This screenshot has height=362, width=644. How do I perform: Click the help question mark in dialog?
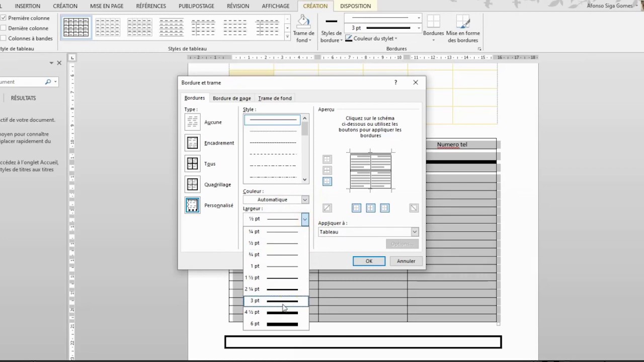[x=395, y=82]
